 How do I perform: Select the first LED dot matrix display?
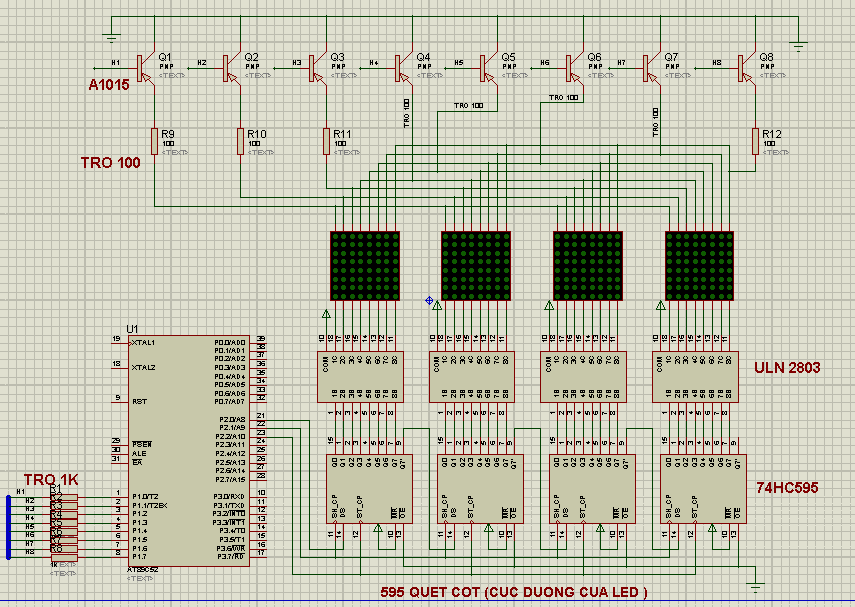tap(365, 266)
